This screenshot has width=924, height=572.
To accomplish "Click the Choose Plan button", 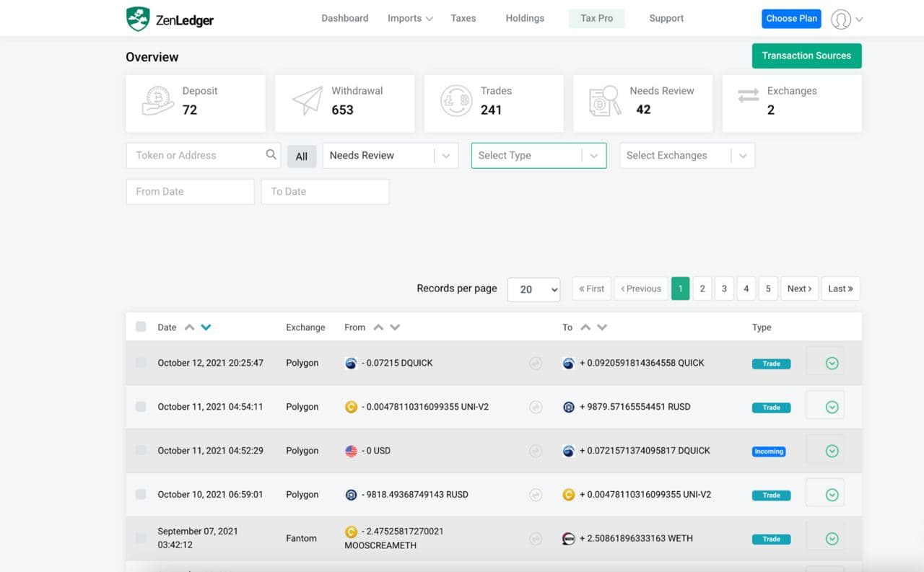I will point(791,18).
